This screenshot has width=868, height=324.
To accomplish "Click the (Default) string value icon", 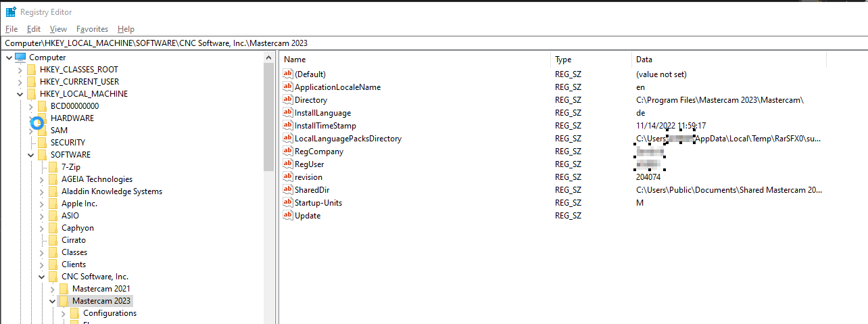I will [x=287, y=74].
